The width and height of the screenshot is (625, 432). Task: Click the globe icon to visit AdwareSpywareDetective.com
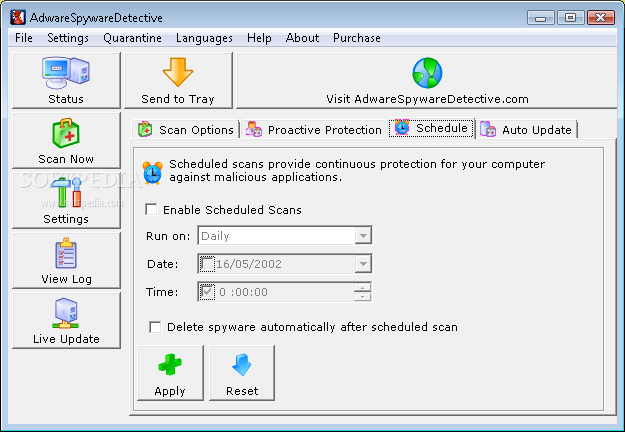coord(427,73)
